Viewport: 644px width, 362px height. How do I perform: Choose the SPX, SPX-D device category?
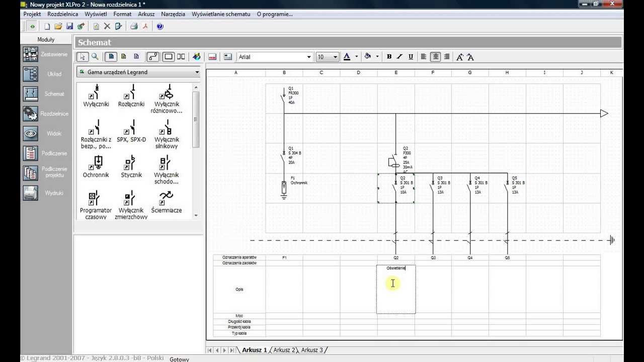coord(131,131)
